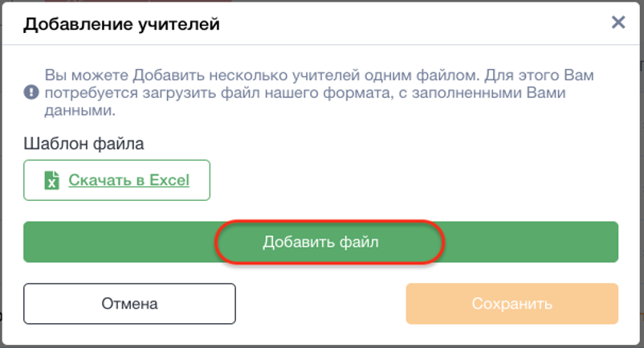This screenshot has width=644, height=348.
Task: Close the Добавление учителей dialog with X
Action: point(618,23)
